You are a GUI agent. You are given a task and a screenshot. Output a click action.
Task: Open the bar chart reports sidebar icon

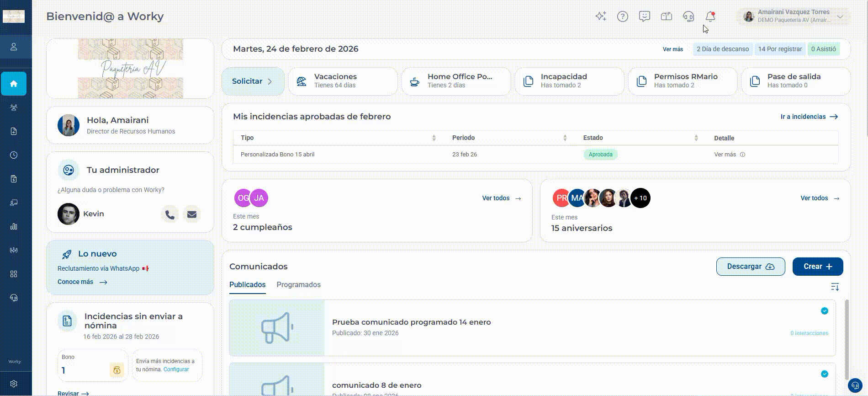[14, 226]
